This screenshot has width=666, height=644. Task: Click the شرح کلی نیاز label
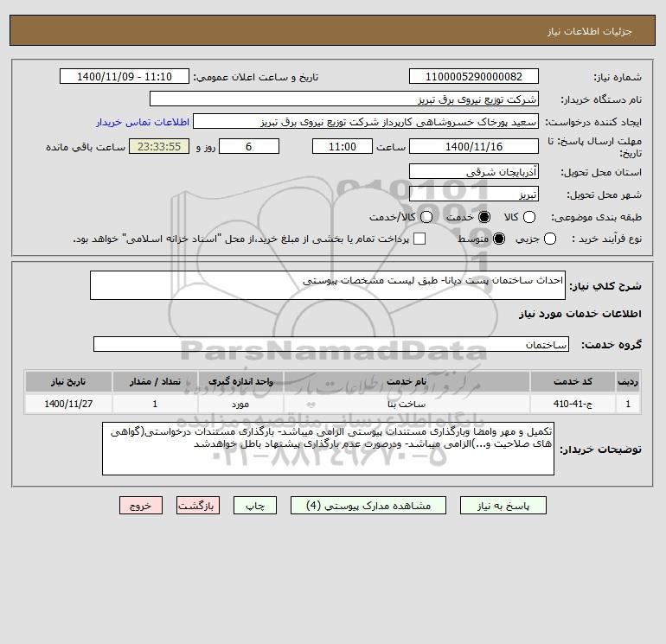605,286
